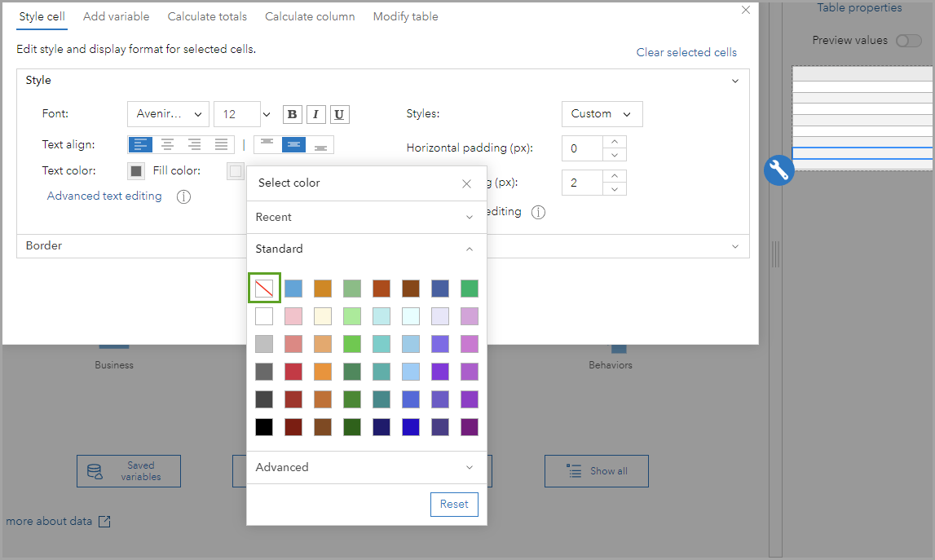Click the Reset button in color picker
This screenshot has height=560, width=935.
(x=454, y=504)
